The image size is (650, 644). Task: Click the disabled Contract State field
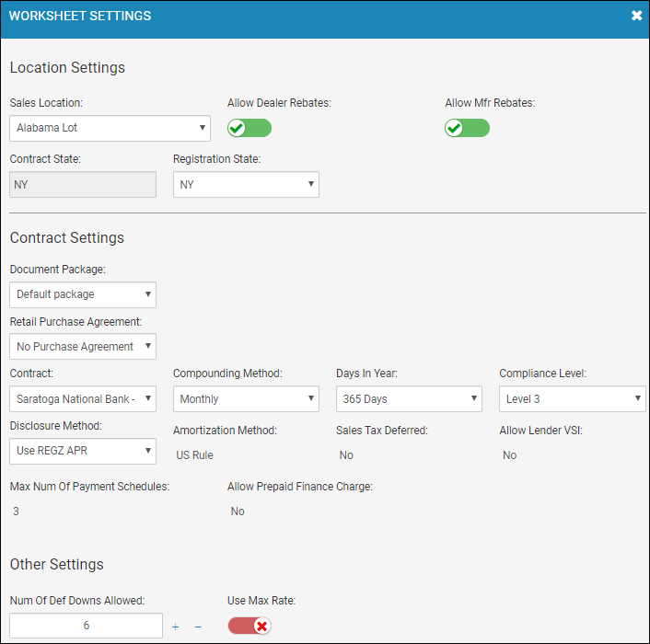83,184
